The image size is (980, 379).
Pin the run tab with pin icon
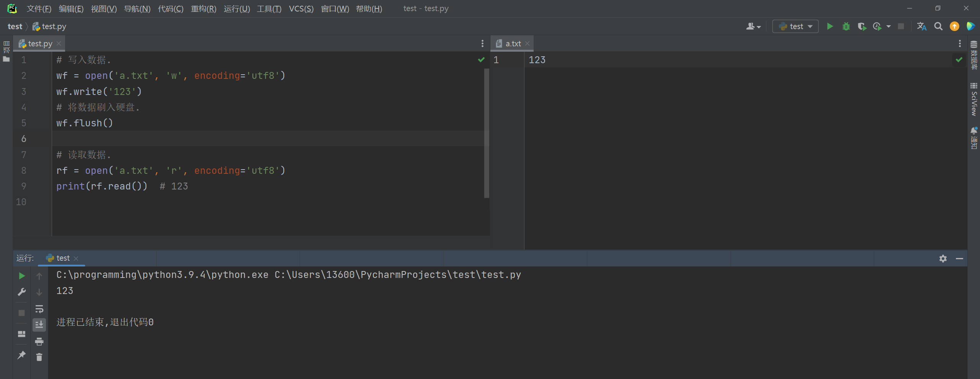click(x=22, y=355)
